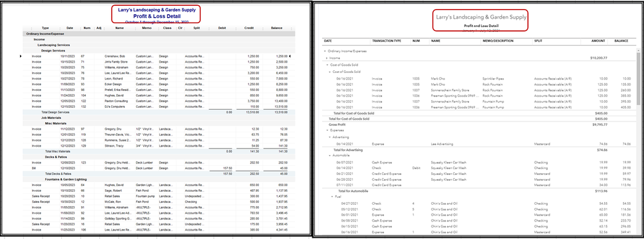This screenshot has height=239, width=644.
Task: Click the AMOUNT column header in right report
Action: 598,41
